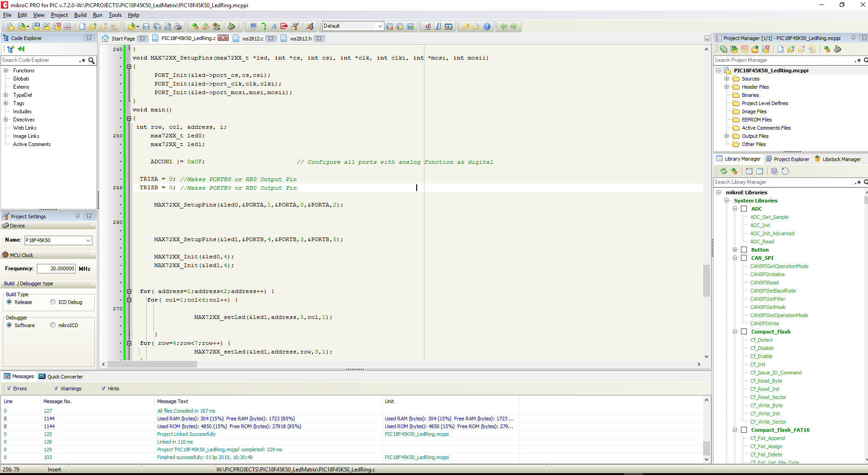Viewport: 868px width, 475px height.
Task: Click the Cf_Read_Sector library function
Action: pos(768,397)
